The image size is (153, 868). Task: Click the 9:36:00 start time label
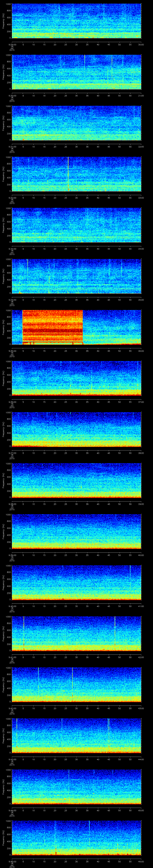point(12,402)
